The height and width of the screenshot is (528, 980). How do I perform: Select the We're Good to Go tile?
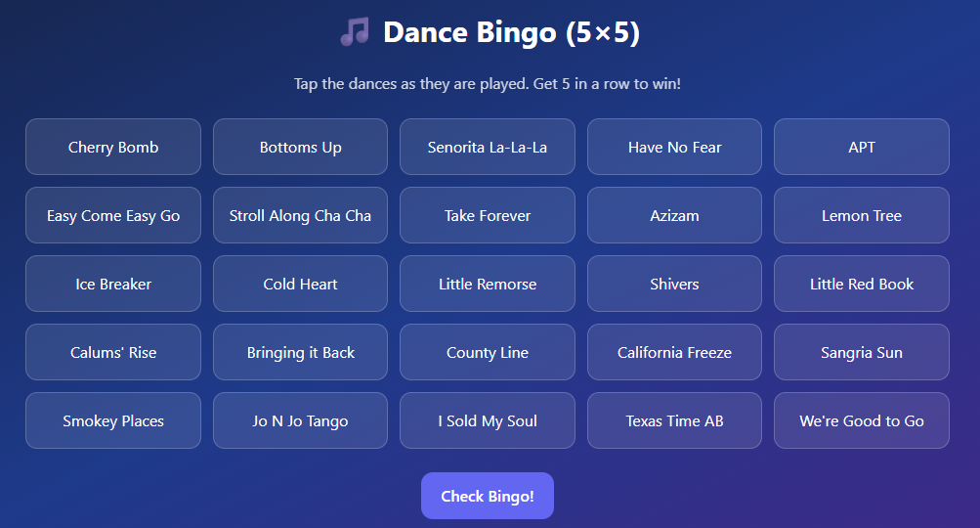pyautogui.click(x=861, y=421)
